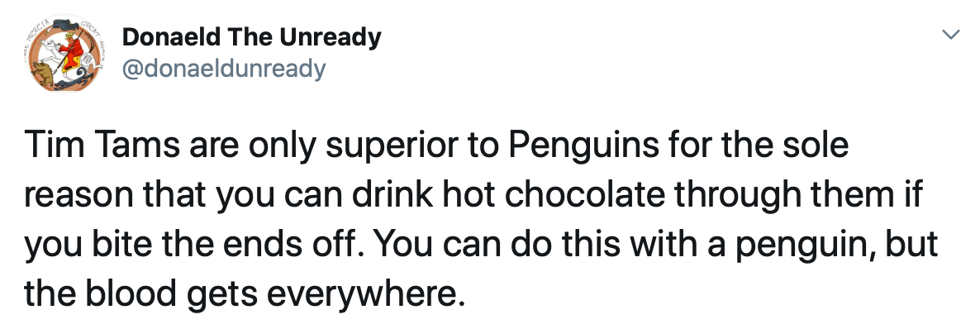Click the word "but" ending third line

[x=915, y=244]
